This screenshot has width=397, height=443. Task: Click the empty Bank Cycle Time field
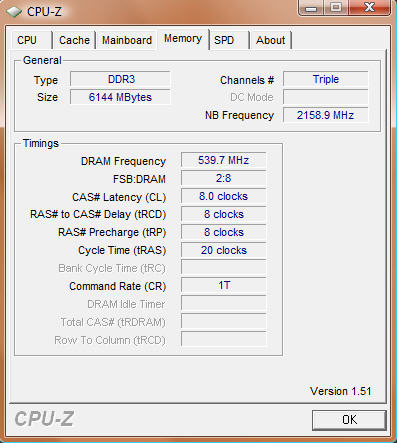click(x=224, y=268)
